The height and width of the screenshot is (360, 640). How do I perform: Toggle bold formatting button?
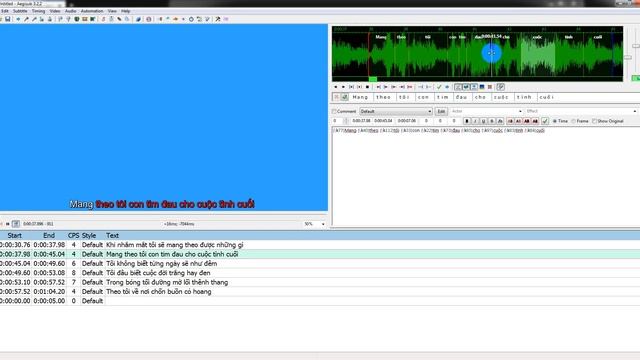coord(467,121)
